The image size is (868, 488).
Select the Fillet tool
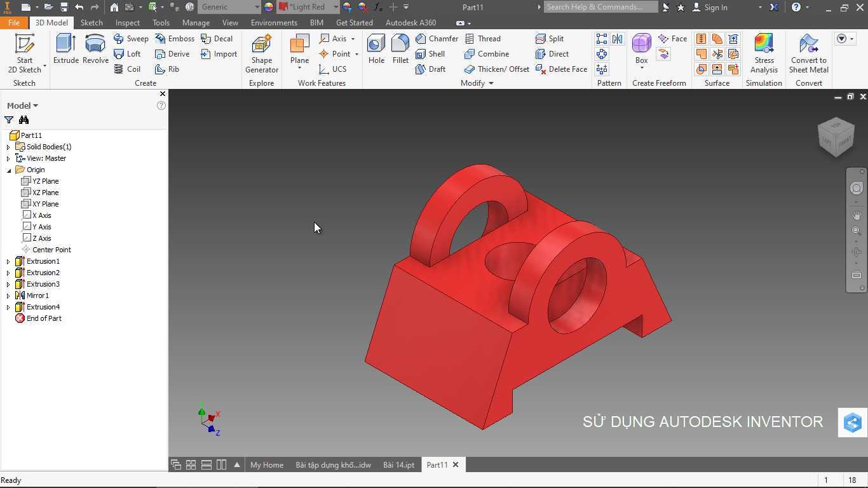[x=400, y=50]
